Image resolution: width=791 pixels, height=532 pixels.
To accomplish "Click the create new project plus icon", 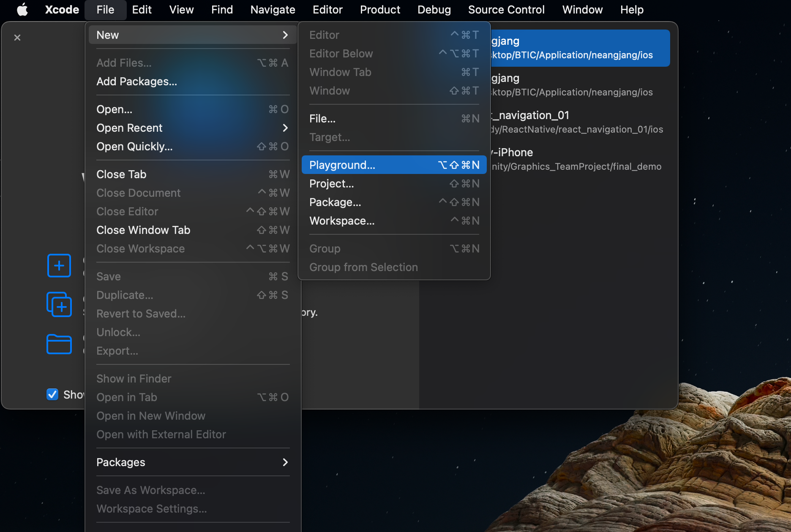I will tap(59, 266).
